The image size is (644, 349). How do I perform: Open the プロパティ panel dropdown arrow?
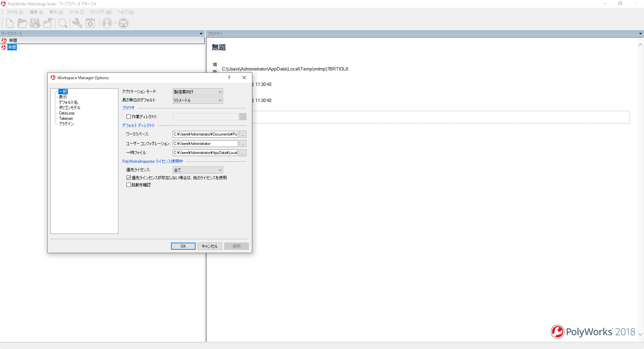[640, 34]
